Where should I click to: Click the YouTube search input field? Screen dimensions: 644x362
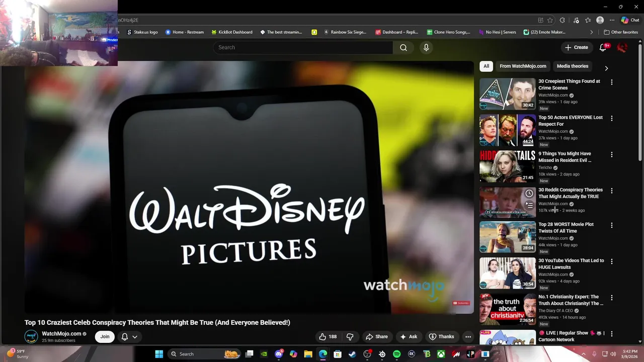(303, 47)
